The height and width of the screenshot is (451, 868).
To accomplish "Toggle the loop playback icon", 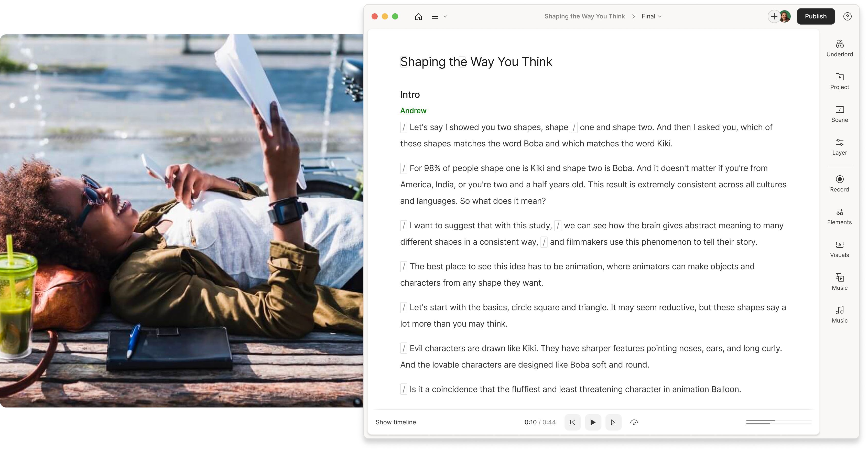I will click(x=634, y=422).
